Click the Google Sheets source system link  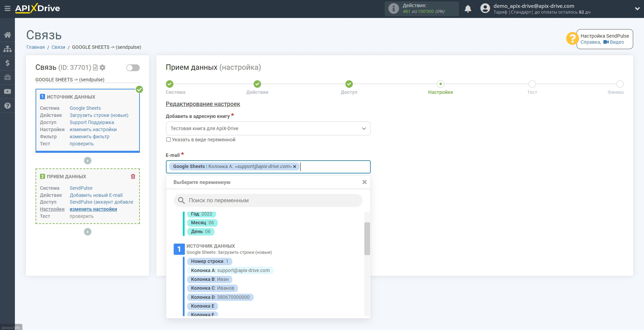[x=85, y=108]
